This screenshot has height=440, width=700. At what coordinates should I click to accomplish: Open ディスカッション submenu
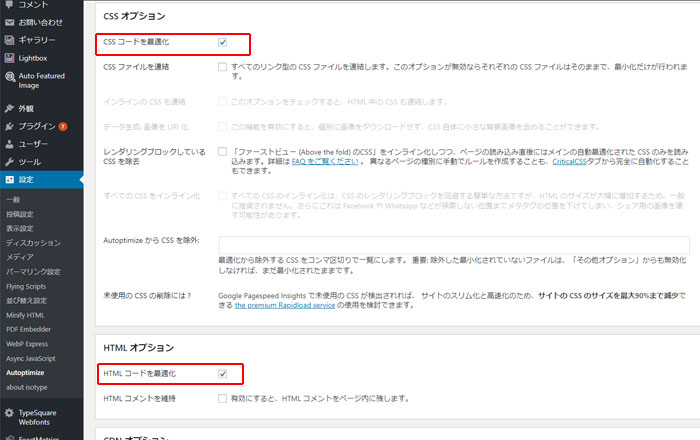[x=33, y=243]
